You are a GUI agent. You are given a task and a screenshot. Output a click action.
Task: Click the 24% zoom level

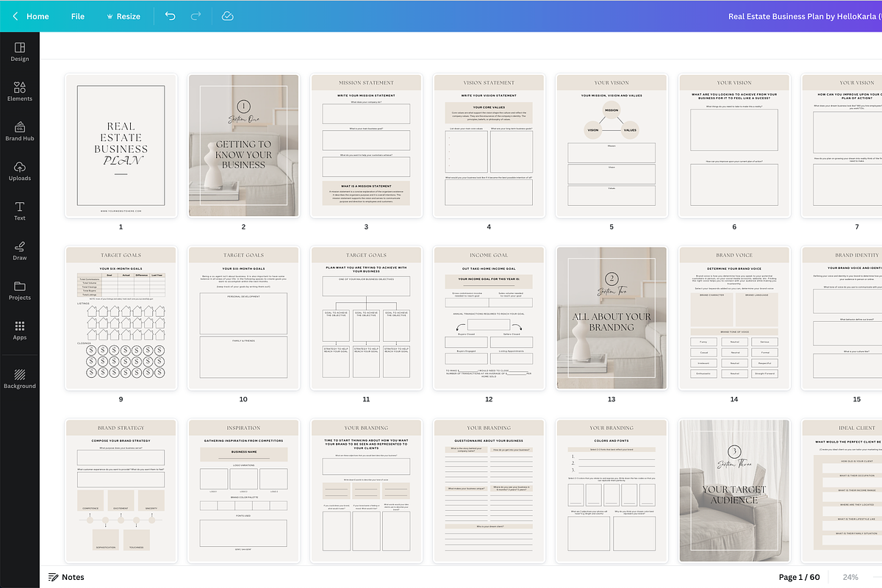(x=850, y=577)
